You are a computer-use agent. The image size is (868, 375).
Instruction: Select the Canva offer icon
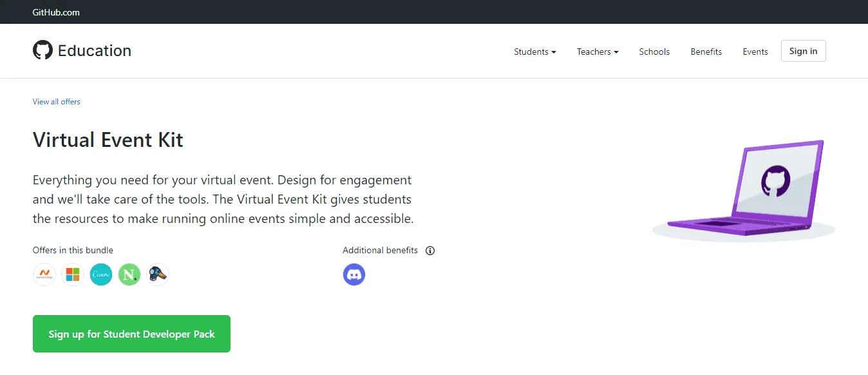click(x=101, y=275)
